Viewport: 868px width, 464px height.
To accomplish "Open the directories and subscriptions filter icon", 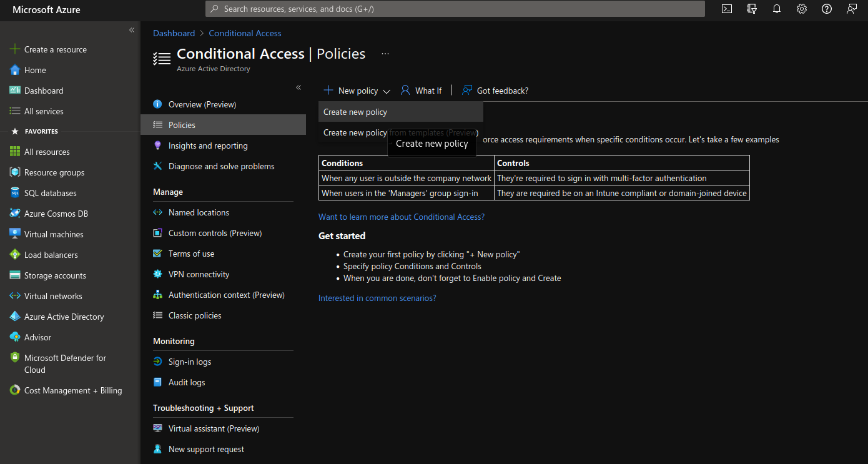I will click(x=752, y=9).
